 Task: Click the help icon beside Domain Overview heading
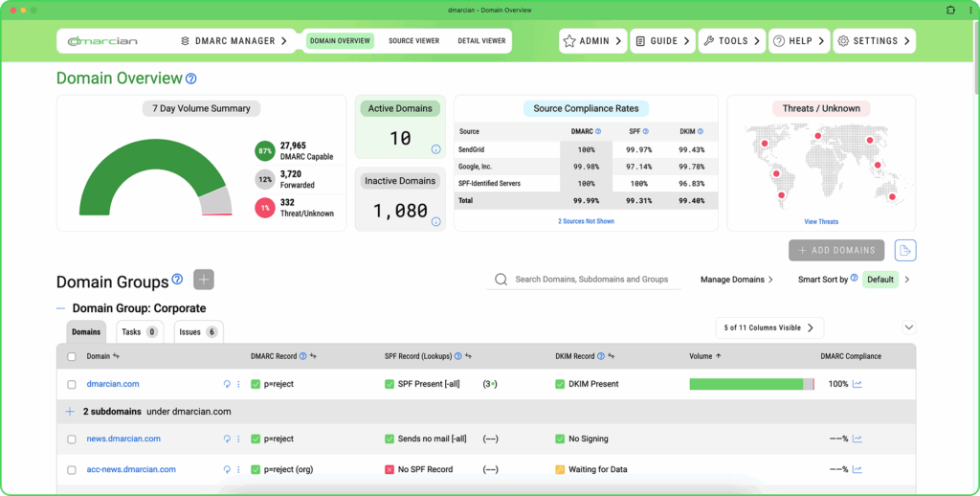click(x=191, y=79)
